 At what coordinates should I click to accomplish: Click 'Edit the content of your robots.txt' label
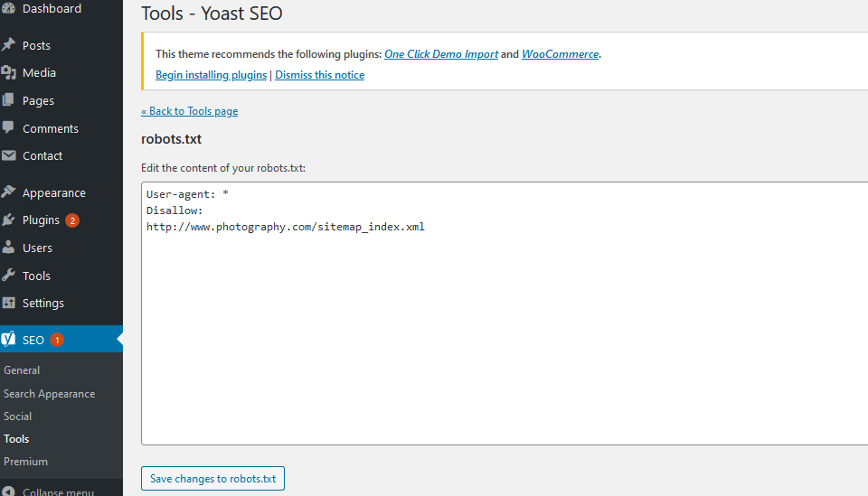tap(223, 168)
